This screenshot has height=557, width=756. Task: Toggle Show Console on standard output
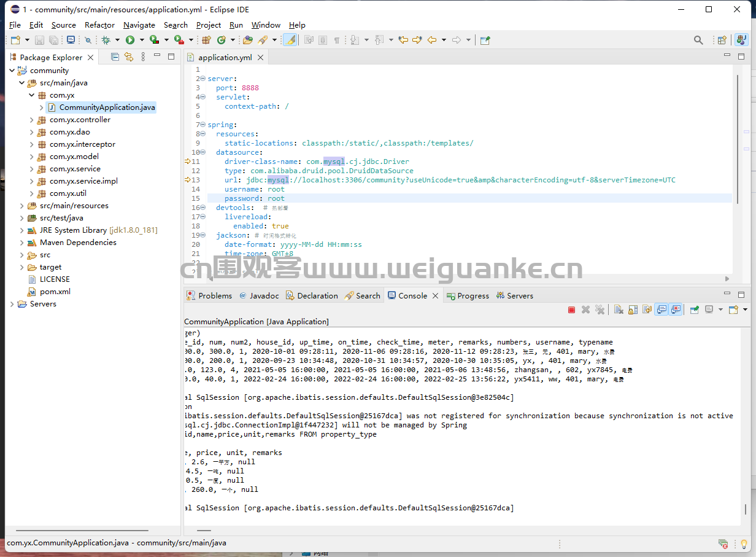[661, 310]
